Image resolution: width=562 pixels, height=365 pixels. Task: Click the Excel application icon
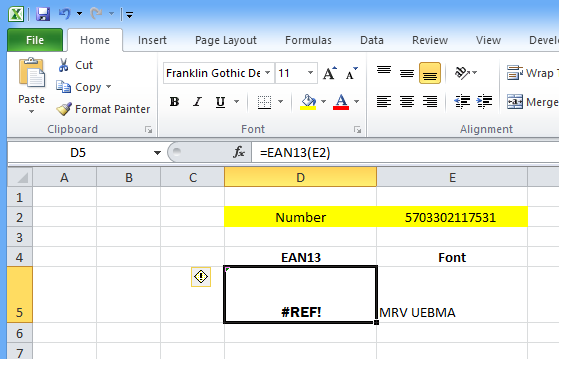point(16,14)
